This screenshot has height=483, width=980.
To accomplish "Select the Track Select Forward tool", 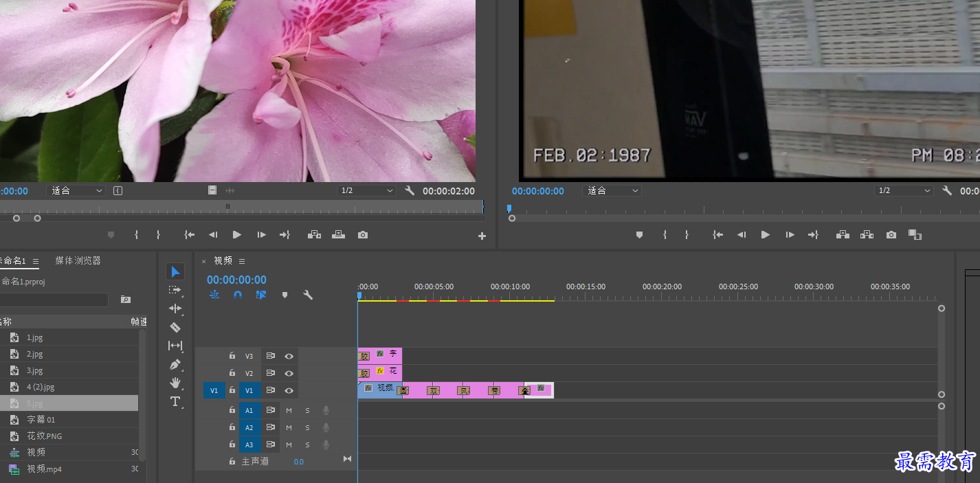I will click(x=175, y=290).
